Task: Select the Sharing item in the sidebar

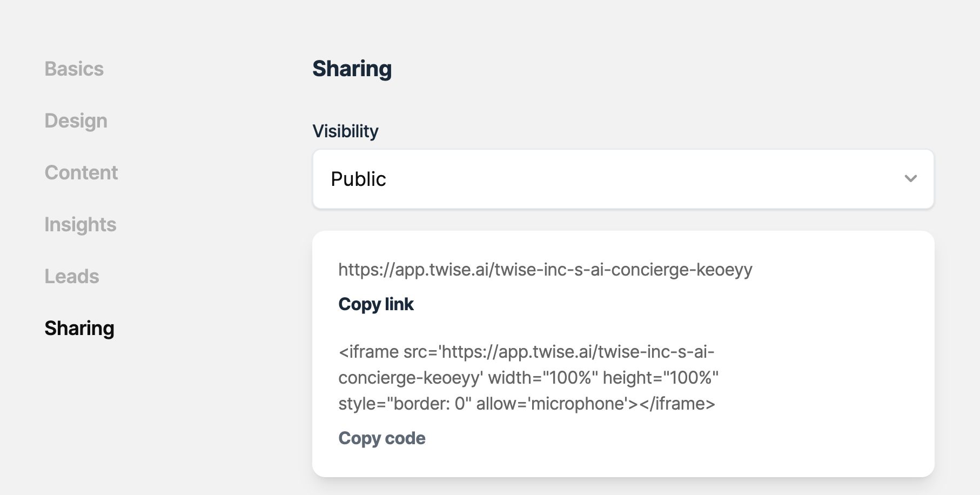Action: click(79, 329)
